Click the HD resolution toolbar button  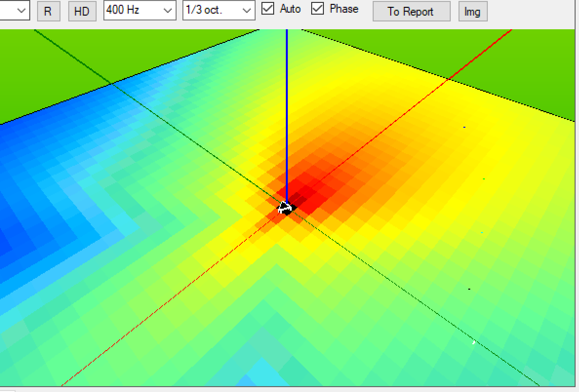point(81,12)
